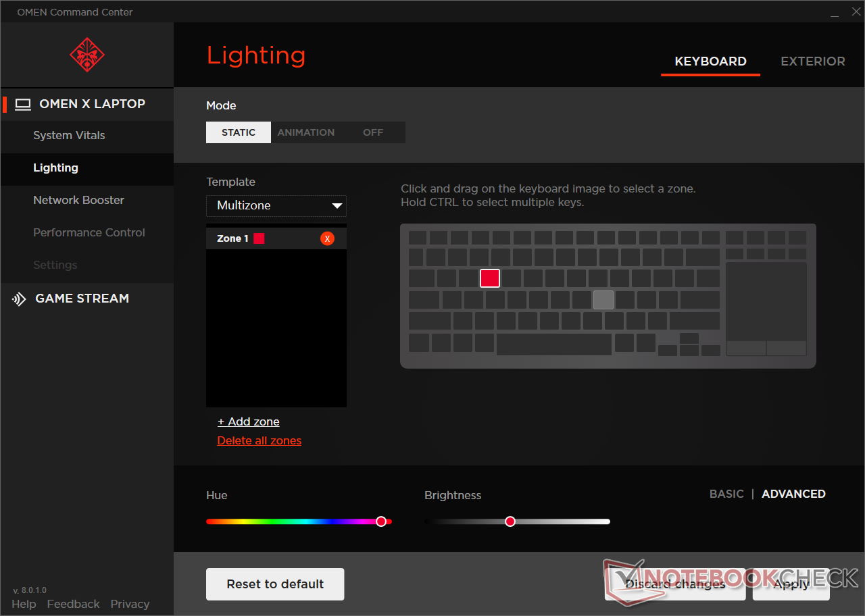Select the up arrow key on the keyboard image
Viewport: 865px width, 616px height.
click(689, 338)
